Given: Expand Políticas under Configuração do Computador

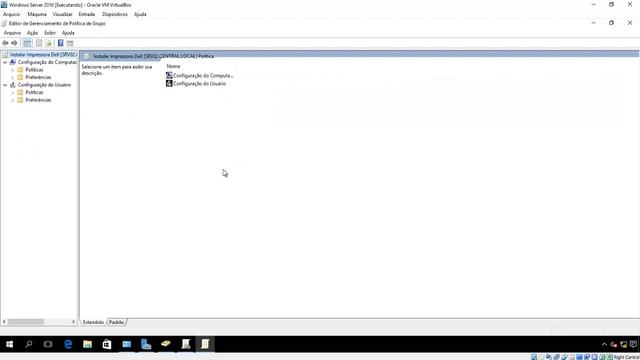Looking at the screenshot, I should pos(13,70).
